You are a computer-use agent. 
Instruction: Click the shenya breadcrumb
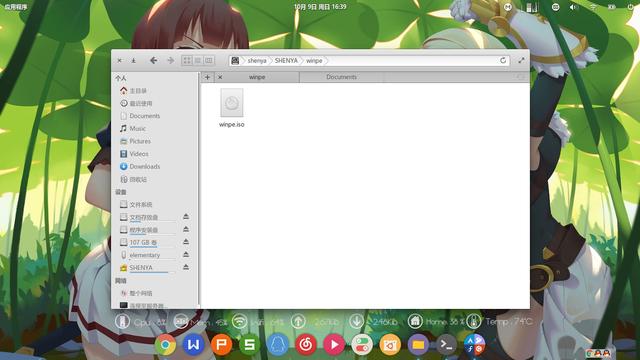pos(257,60)
